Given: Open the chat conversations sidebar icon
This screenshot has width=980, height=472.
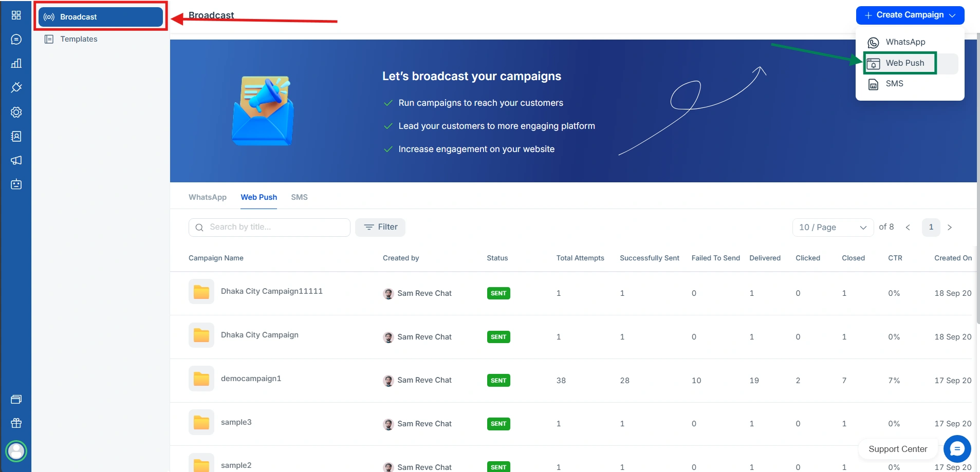Looking at the screenshot, I should (16, 40).
